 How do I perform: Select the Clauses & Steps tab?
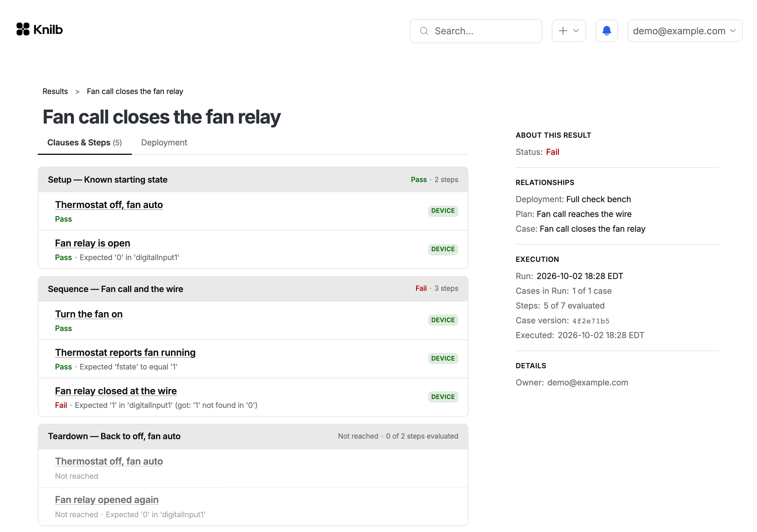point(85,142)
